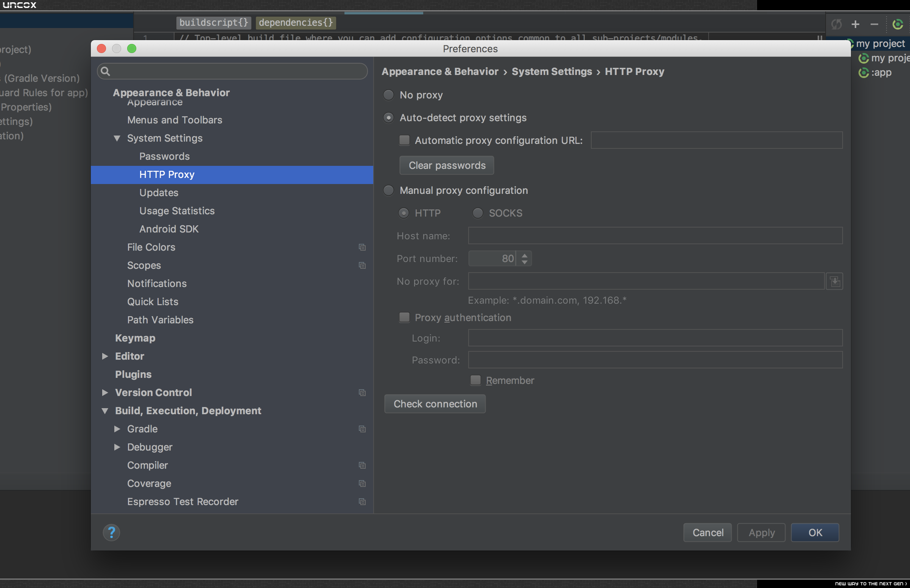Click the Port number stepper arrows
This screenshot has width=910, height=588.
525,259
